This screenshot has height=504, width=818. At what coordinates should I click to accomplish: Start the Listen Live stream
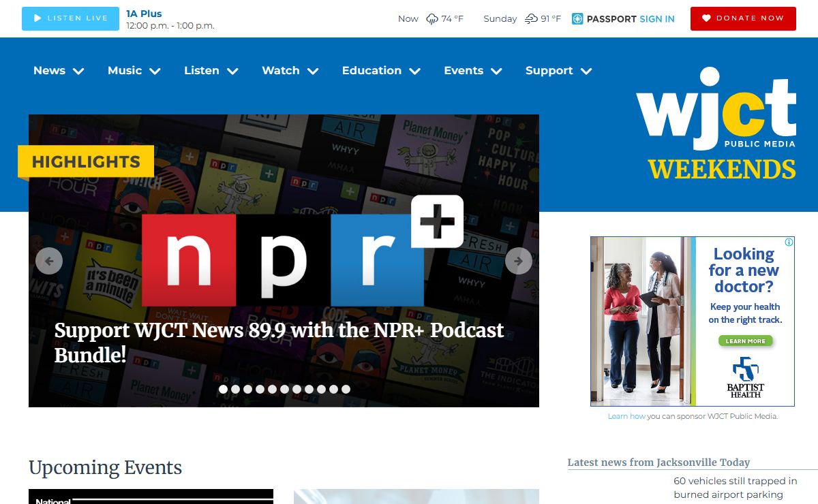pos(70,18)
